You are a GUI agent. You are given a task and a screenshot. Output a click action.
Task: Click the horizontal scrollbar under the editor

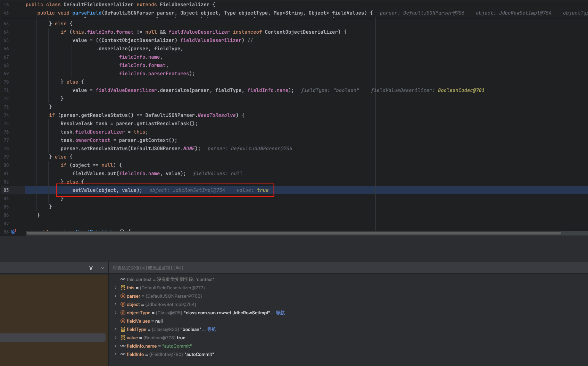(293, 233)
